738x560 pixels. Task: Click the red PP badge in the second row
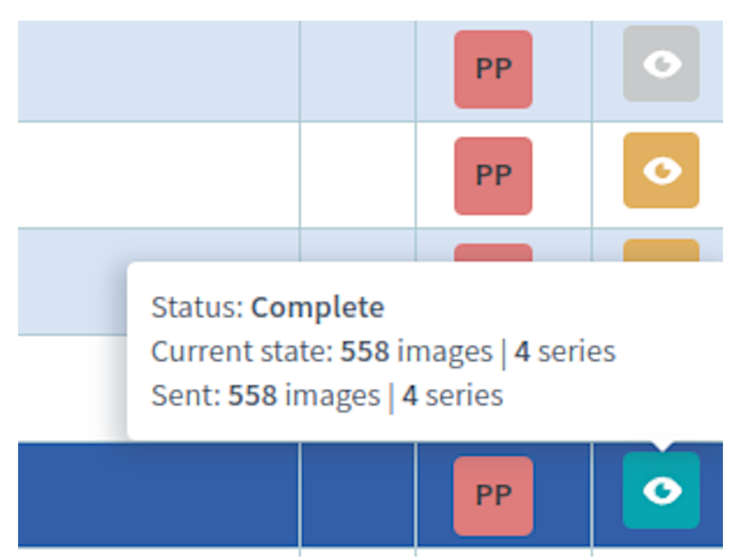[493, 176]
